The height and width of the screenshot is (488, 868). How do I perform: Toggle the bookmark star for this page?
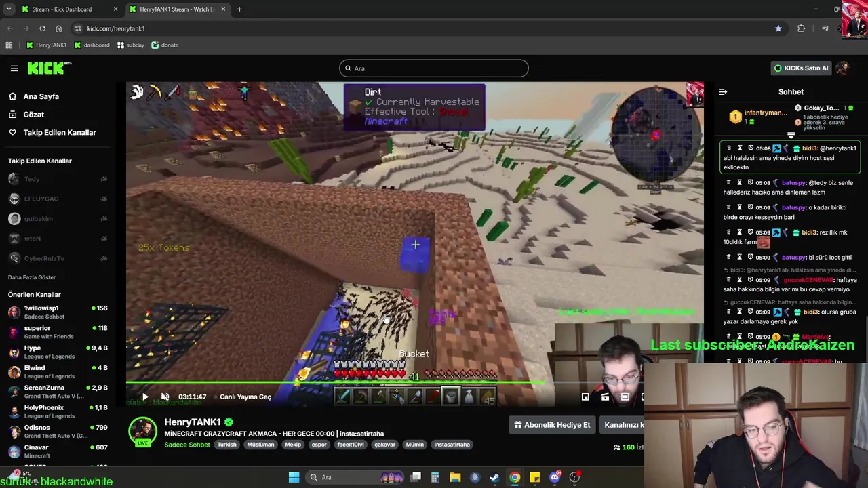tap(778, 28)
